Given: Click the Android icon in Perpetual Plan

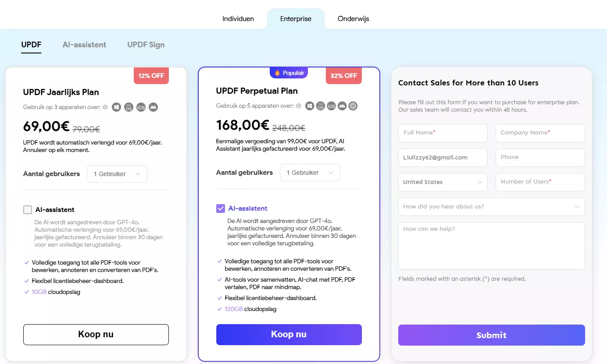Looking at the screenshot, I should (342, 106).
